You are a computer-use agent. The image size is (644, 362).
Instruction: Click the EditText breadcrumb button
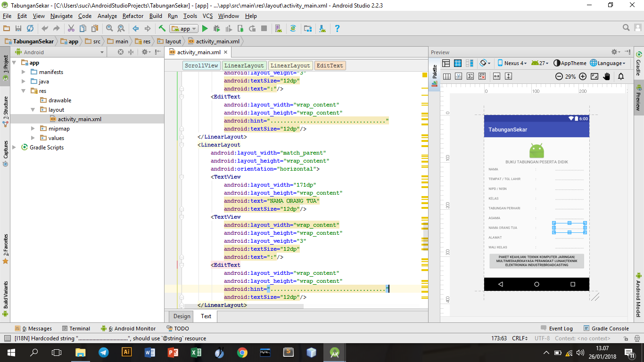[330, 66]
